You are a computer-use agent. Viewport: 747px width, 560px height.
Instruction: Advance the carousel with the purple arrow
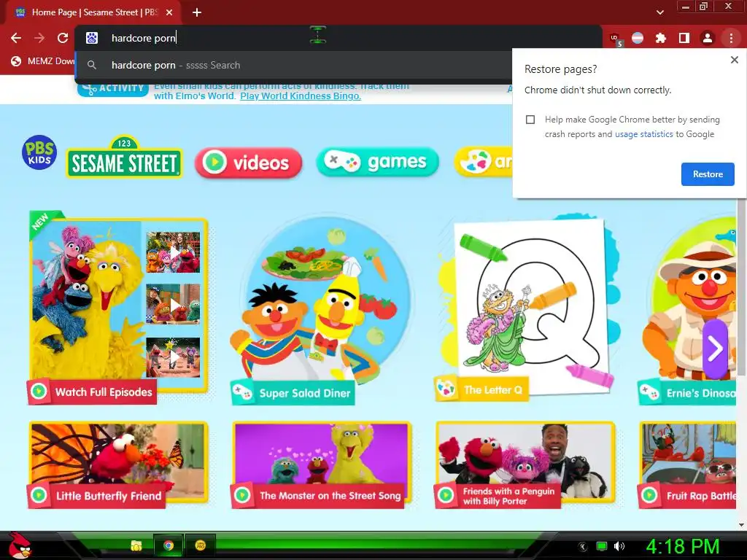tap(715, 349)
